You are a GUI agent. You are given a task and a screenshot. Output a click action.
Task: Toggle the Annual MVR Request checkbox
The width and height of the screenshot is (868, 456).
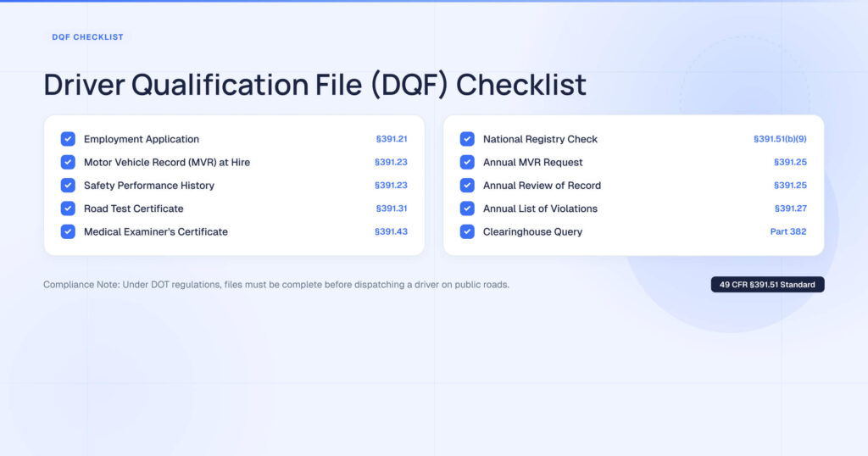467,162
